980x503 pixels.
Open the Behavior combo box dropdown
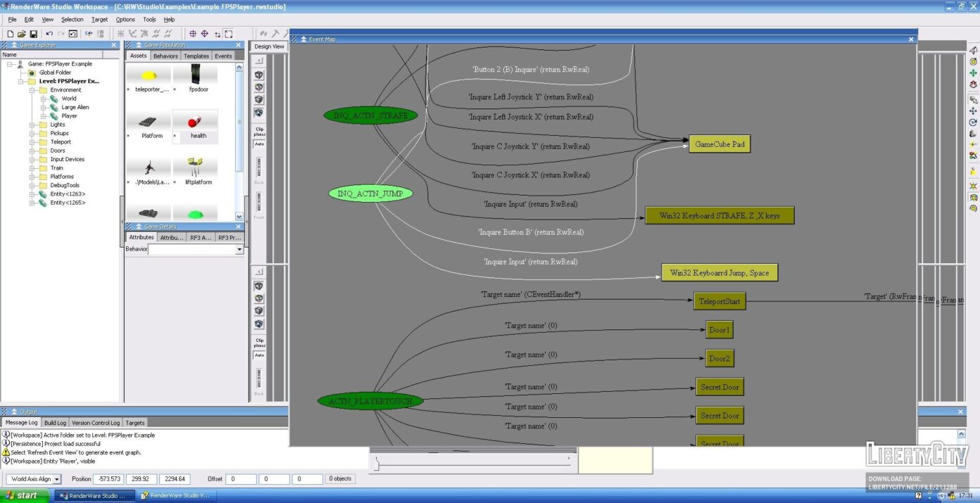[239, 249]
